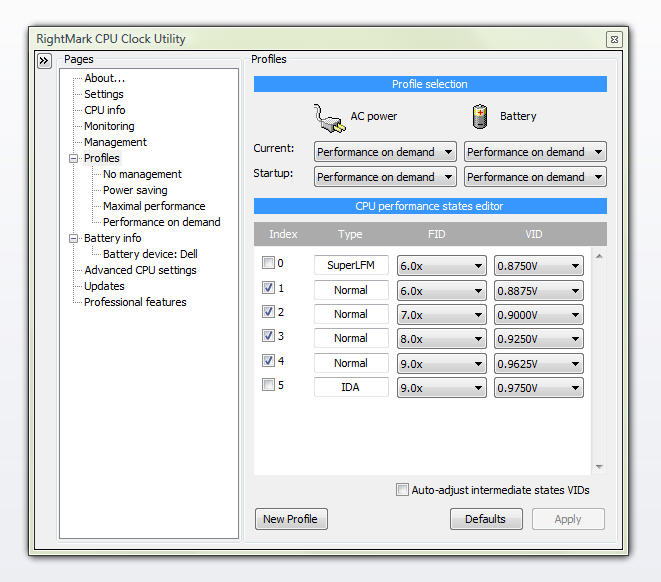The height and width of the screenshot is (582, 661).
Task: Open the CPU info page
Action: pos(105,110)
